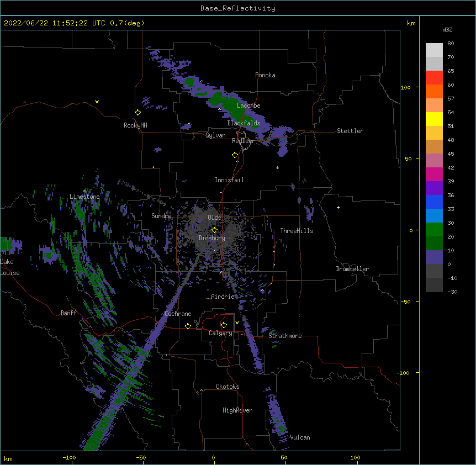Click the Blackfalds city label
The height and width of the screenshot is (465, 476).
coord(244,123)
